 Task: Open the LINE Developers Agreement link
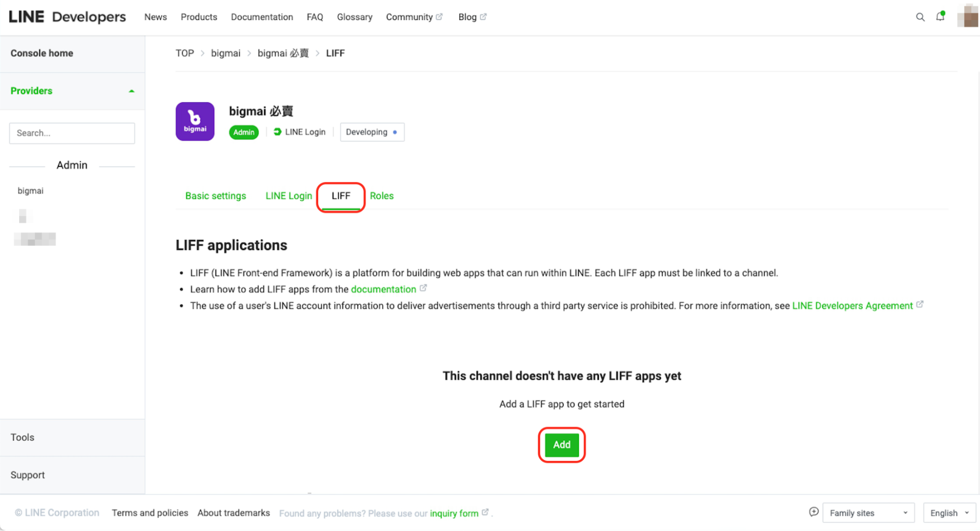853,306
